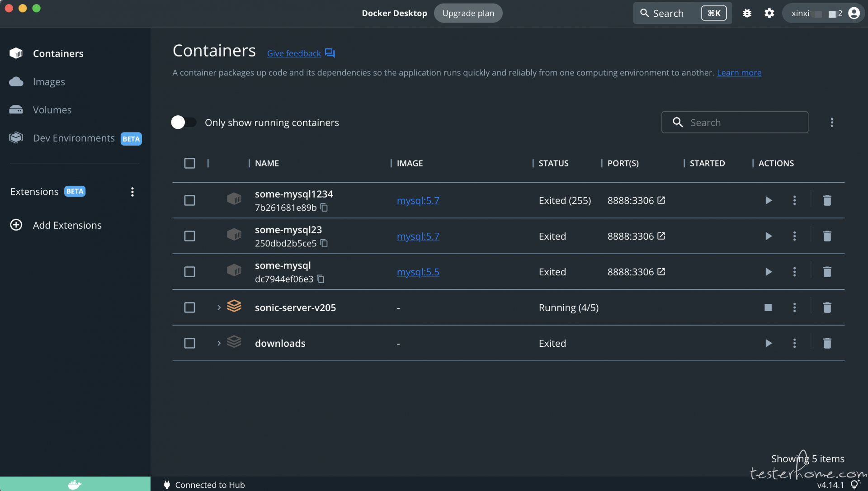The image size is (868, 491).
Task: Open mysql:5.7 image link for some-mysql23
Action: (x=418, y=236)
